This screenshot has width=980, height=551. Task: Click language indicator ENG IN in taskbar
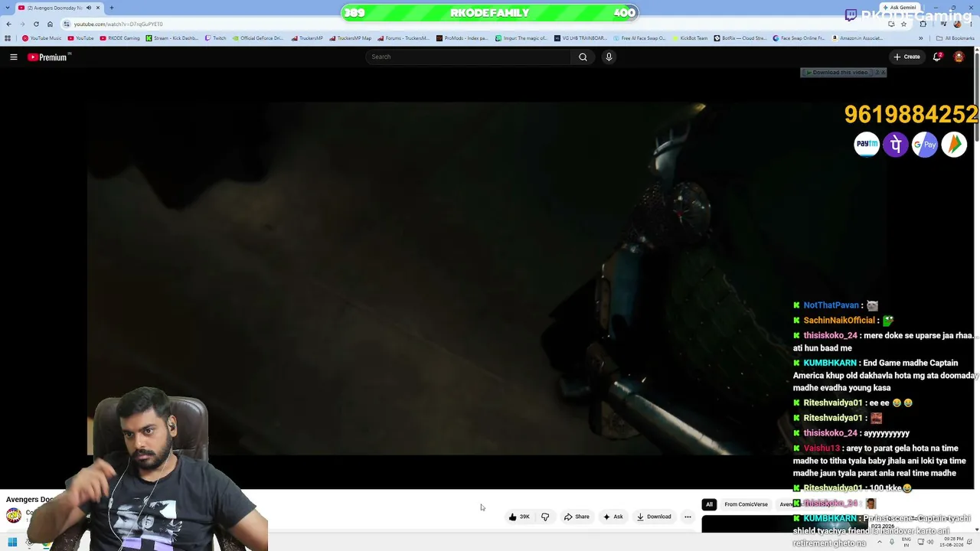(906, 543)
